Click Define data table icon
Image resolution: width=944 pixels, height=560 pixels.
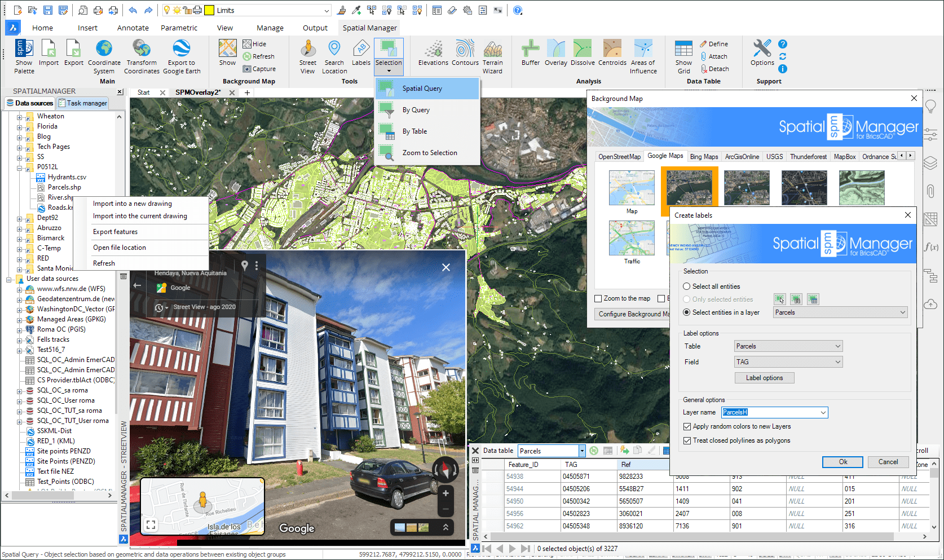[713, 44]
